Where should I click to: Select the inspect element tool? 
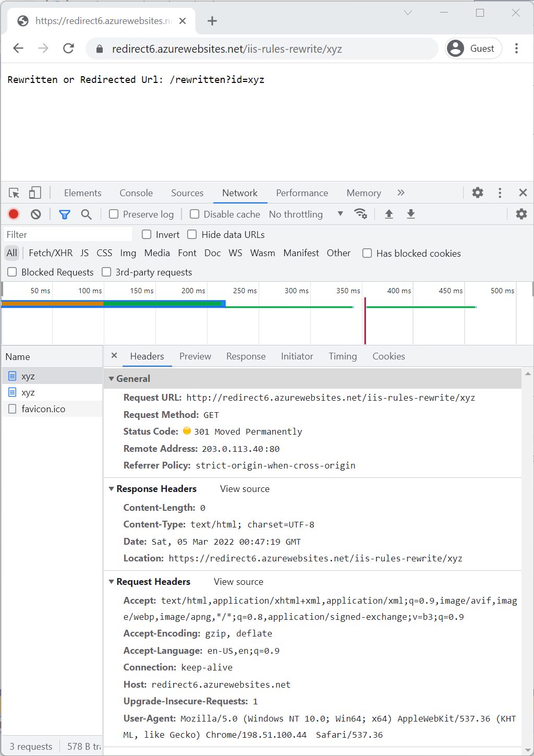14,193
